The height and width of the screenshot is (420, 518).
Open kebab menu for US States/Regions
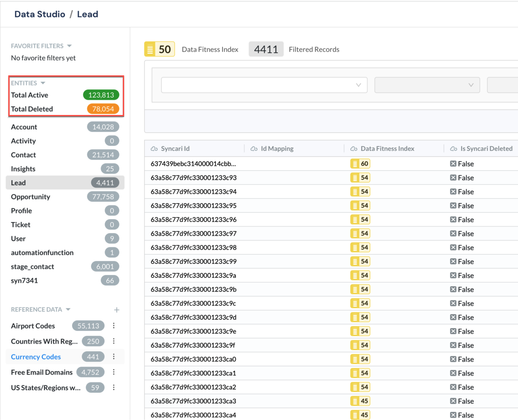point(113,388)
